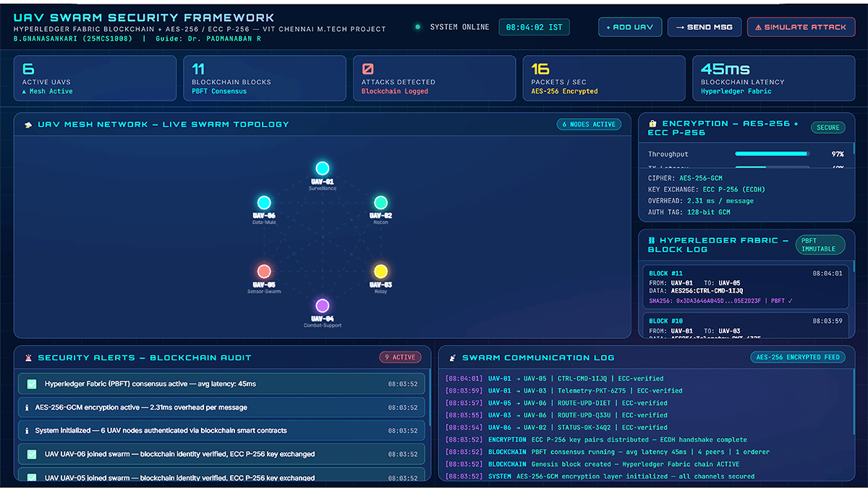Click the Throughput progress bar
Screen dimensions: 868x488
[773, 154]
